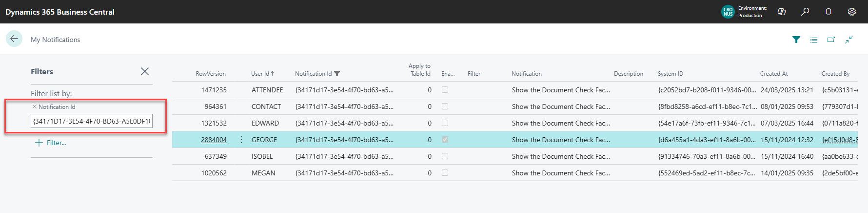The height and width of the screenshot is (213, 868).
Task: Click the Apply to Table Id column header
Action: coord(420,70)
